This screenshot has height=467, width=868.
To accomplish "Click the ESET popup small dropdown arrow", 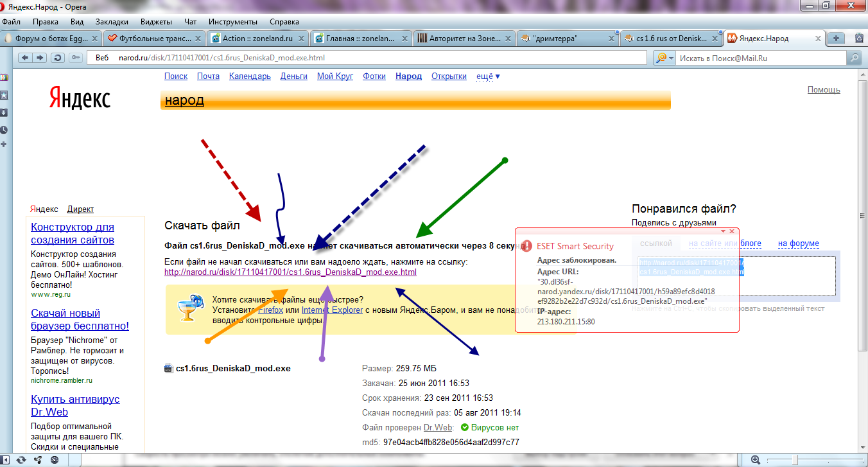I will [723, 231].
